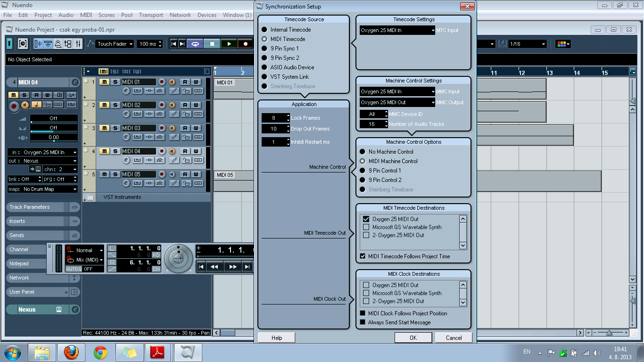Record-enable the MIDI 01 track

click(162, 82)
